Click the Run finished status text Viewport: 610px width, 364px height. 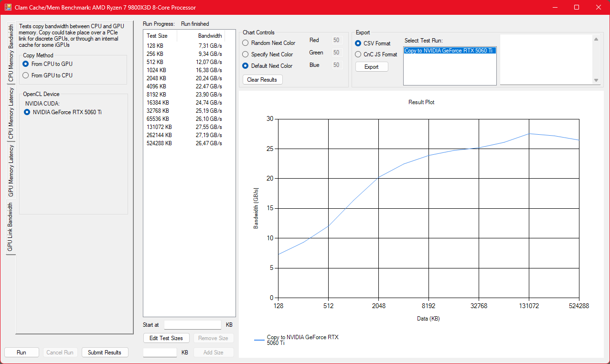(x=195, y=24)
